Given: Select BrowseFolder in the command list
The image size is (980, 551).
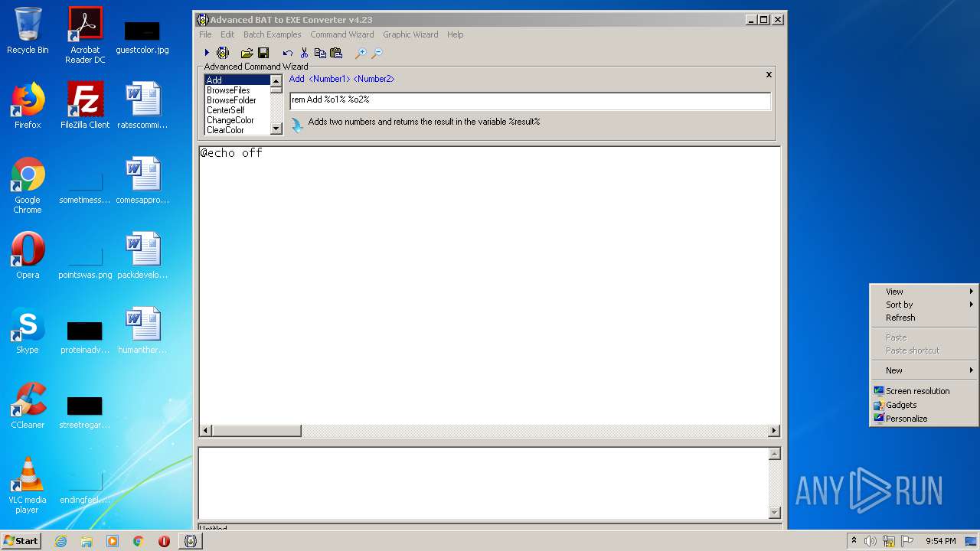Looking at the screenshot, I should (x=237, y=100).
